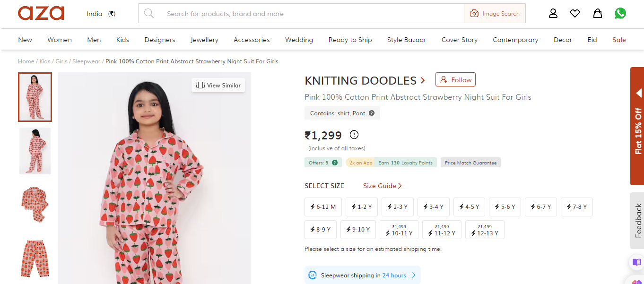This screenshot has height=284, width=644.
Task: Select size 6-12 M
Action: point(323,207)
